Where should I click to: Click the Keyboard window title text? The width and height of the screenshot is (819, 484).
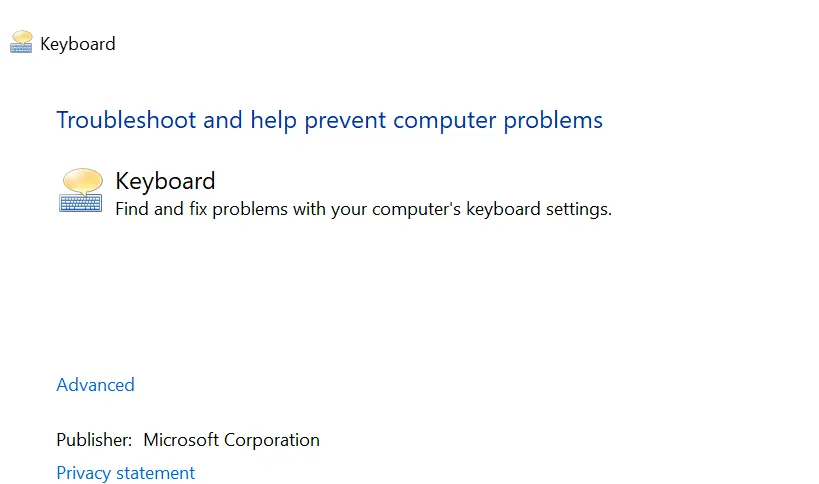pos(78,44)
